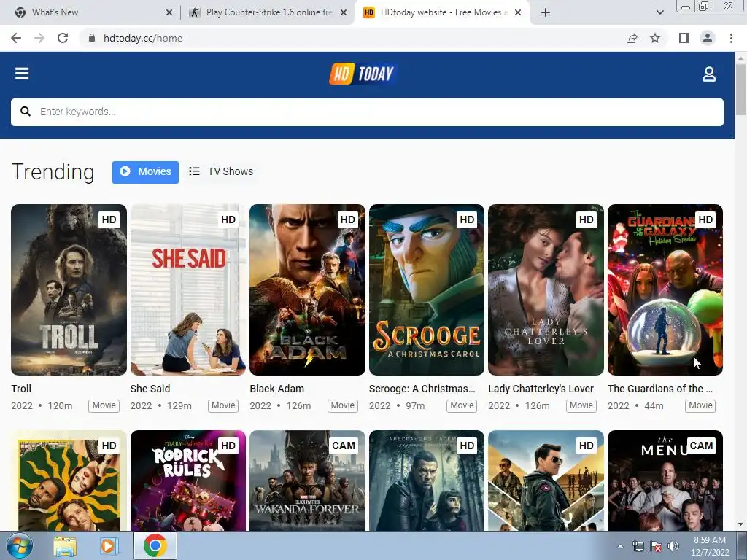Open the user account icon on the site header
The width and height of the screenshot is (747, 560).
click(709, 74)
